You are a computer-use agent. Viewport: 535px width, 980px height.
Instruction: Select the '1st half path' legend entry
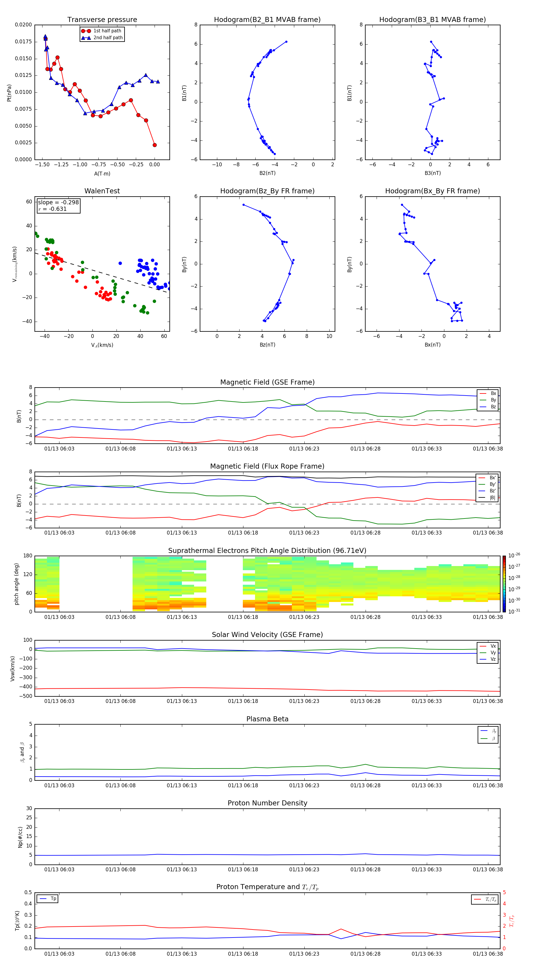[x=101, y=31]
